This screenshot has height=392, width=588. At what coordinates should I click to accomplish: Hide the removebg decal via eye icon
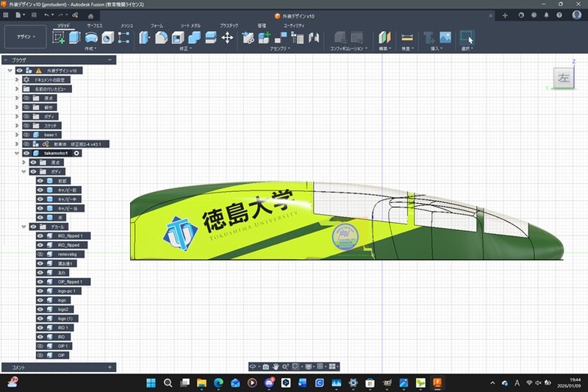pos(40,254)
